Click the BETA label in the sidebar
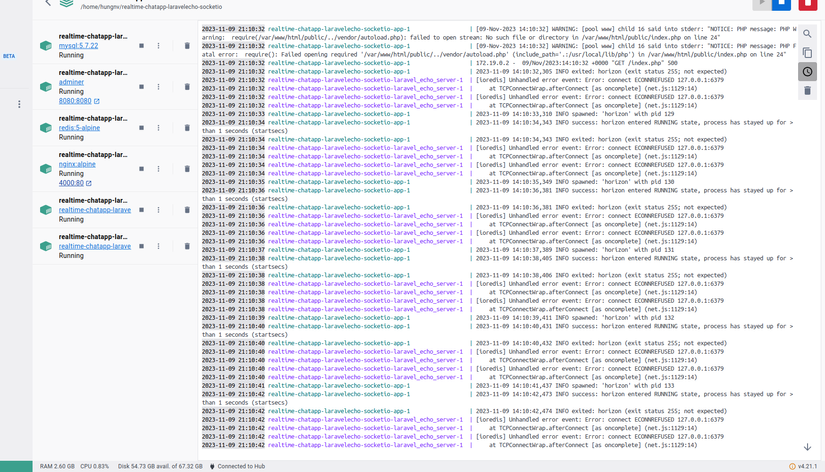Screen dimensions: 825x472 click(9, 56)
